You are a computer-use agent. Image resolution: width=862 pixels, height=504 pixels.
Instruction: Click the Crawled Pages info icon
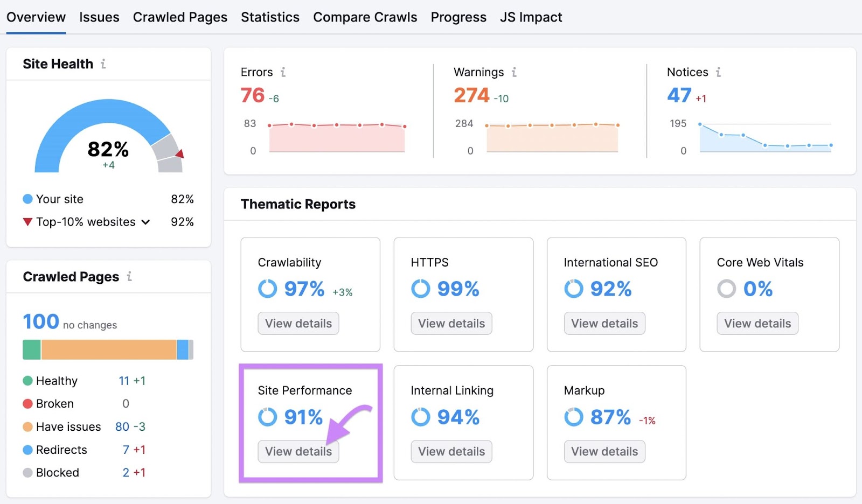tap(128, 276)
